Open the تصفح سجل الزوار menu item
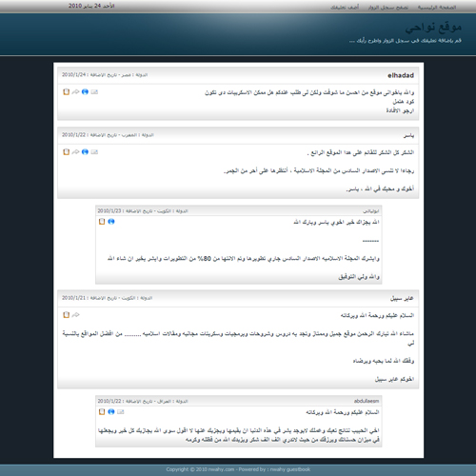 388,7
